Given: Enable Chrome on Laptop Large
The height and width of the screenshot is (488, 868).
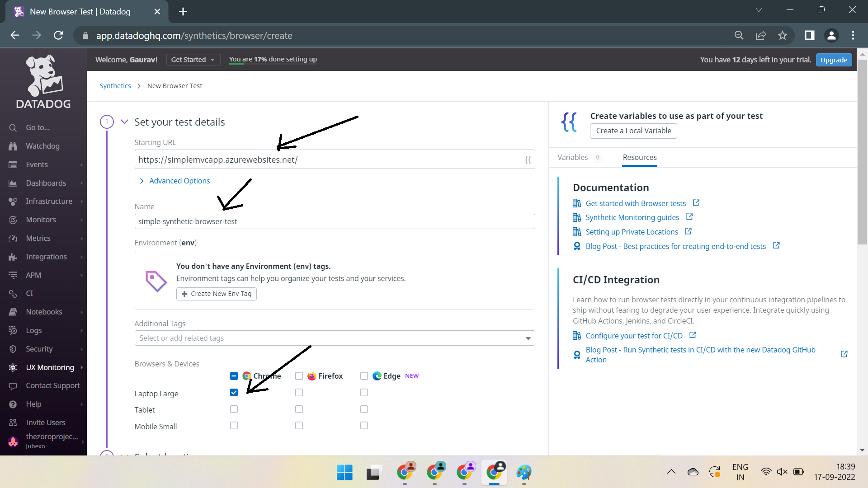Looking at the screenshot, I should point(234,393).
